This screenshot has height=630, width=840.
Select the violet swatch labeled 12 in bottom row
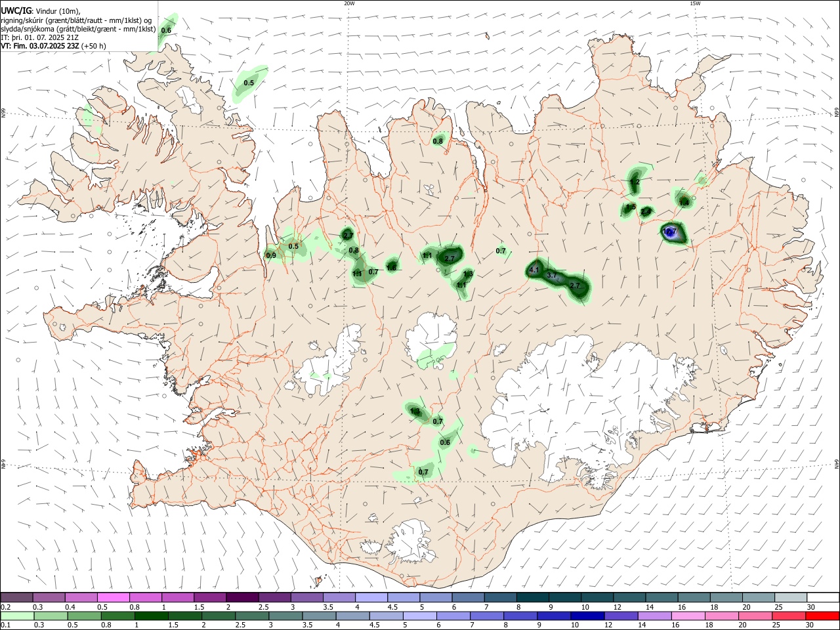click(x=621, y=616)
